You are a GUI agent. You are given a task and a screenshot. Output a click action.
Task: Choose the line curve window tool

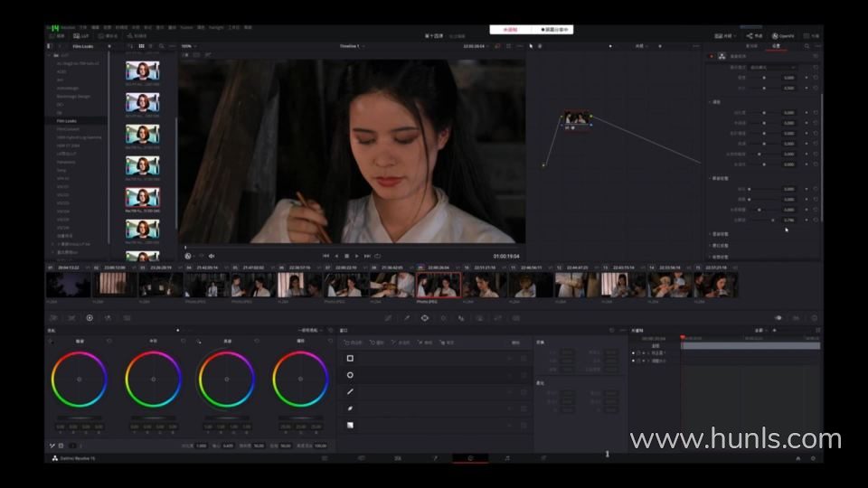click(x=350, y=391)
